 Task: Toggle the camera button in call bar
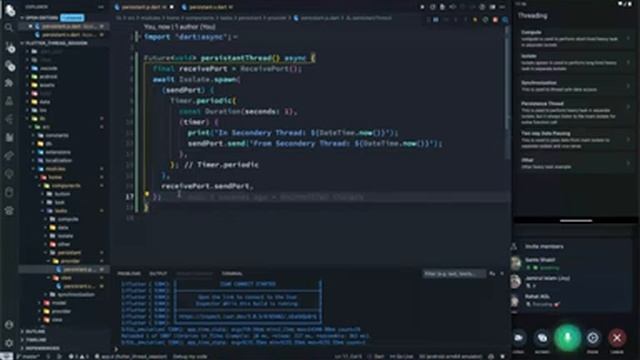coord(518,338)
